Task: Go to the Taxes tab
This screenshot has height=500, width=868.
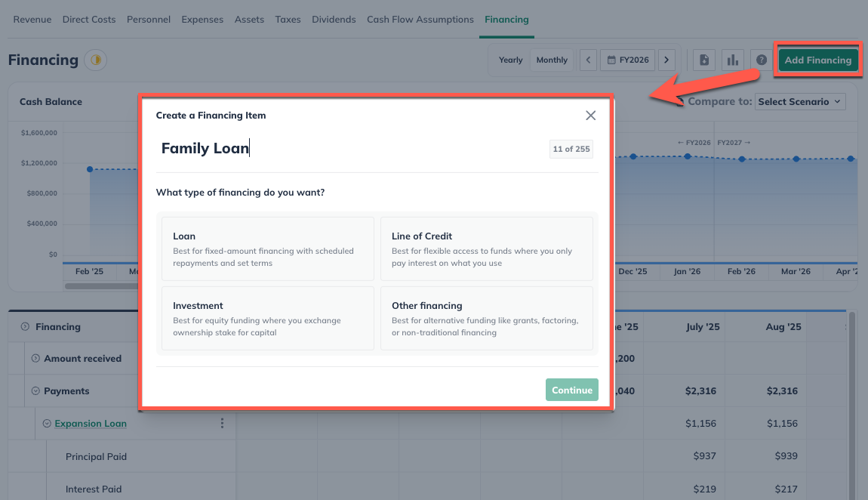Action: (288, 20)
